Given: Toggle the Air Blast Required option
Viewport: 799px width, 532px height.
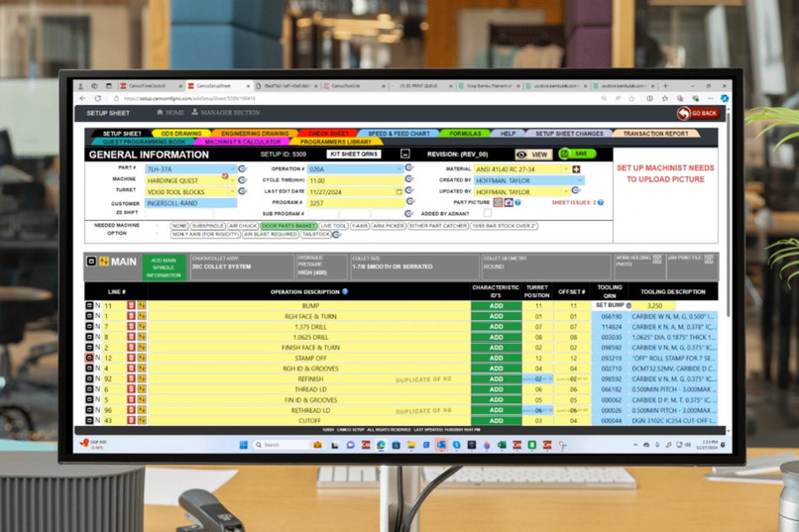Looking at the screenshot, I should click(x=270, y=234).
